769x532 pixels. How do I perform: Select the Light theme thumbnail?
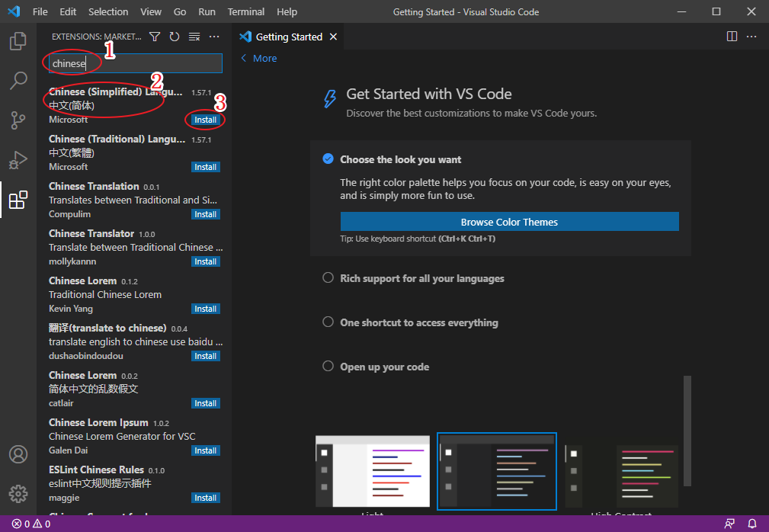373,471
